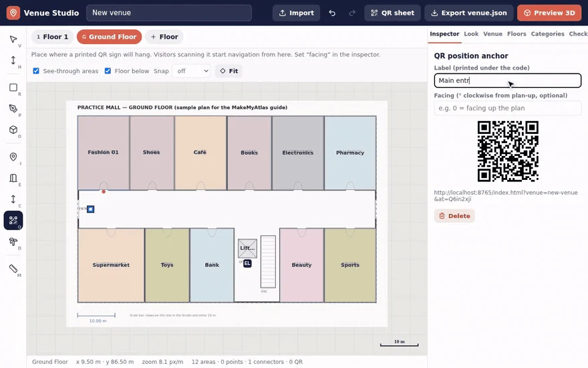Select the Books room
This screenshot has height=368, width=588.
point(249,153)
